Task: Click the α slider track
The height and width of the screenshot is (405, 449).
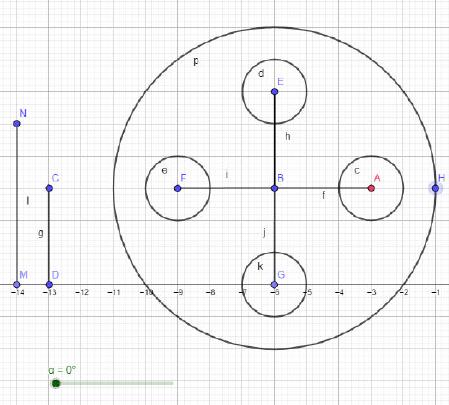Action: (x=114, y=383)
